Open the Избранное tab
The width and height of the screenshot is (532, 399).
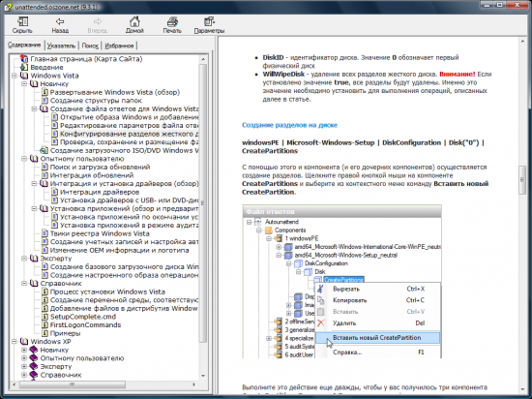tap(119, 46)
